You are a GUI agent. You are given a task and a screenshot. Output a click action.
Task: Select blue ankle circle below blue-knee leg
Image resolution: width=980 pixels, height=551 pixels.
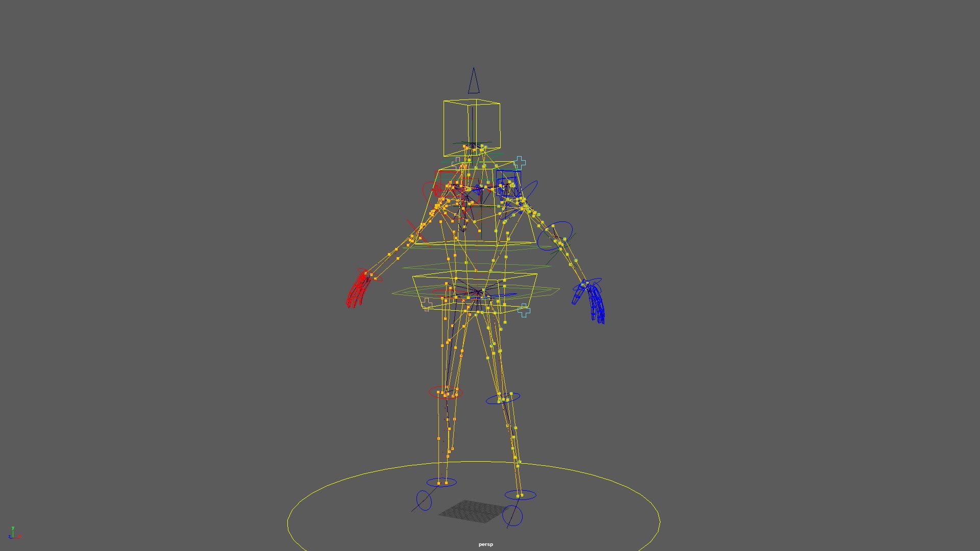pos(520,495)
